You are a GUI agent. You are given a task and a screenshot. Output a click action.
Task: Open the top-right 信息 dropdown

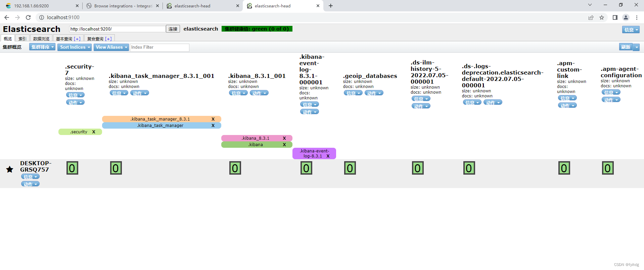[x=631, y=30]
